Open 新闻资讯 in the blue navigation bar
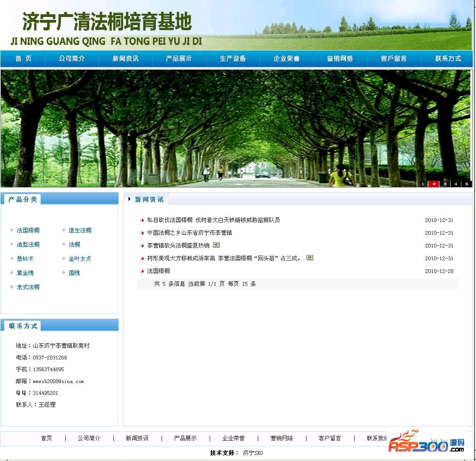Image resolution: width=476 pixels, height=461 pixels. click(x=126, y=59)
